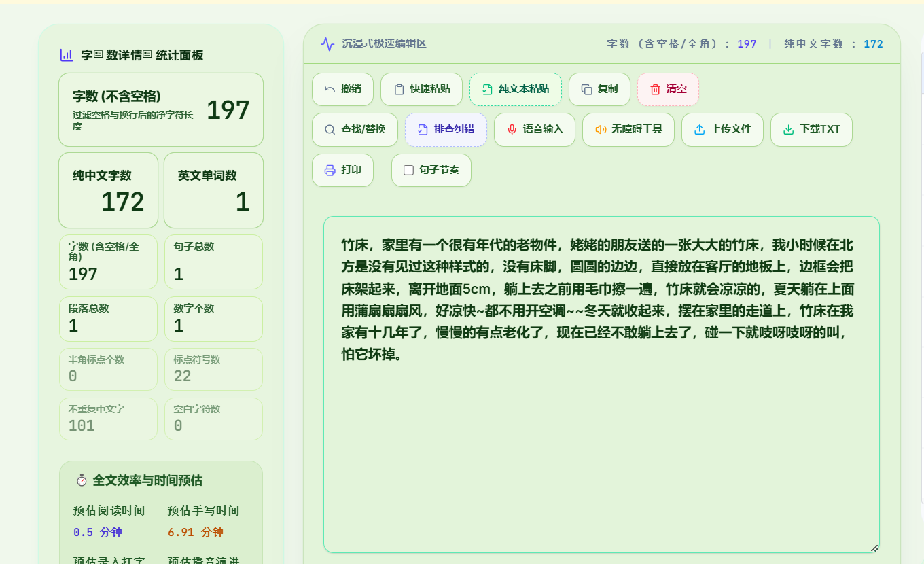924x564 pixels.
Task: Click the editor header 纯中文字数 count 172
Action: 873,44
